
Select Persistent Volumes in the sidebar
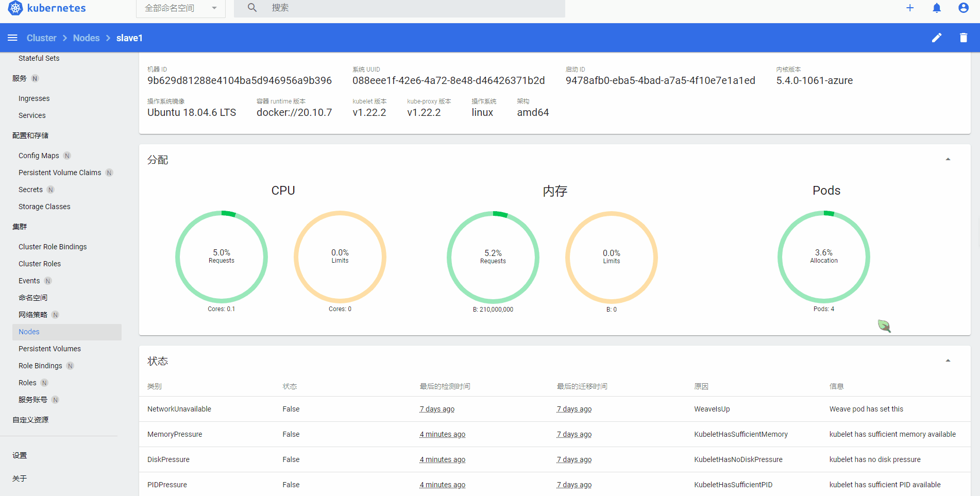tap(49, 349)
